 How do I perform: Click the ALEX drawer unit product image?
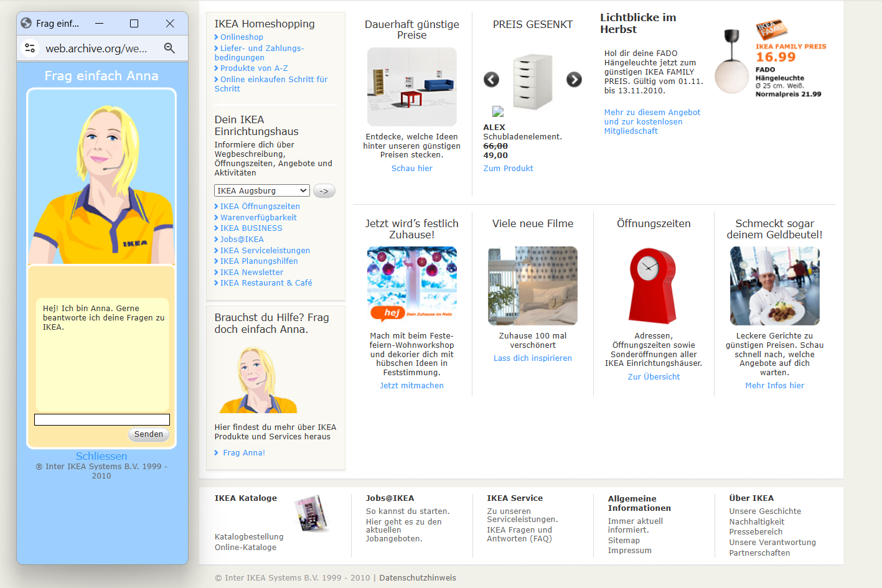tap(533, 82)
